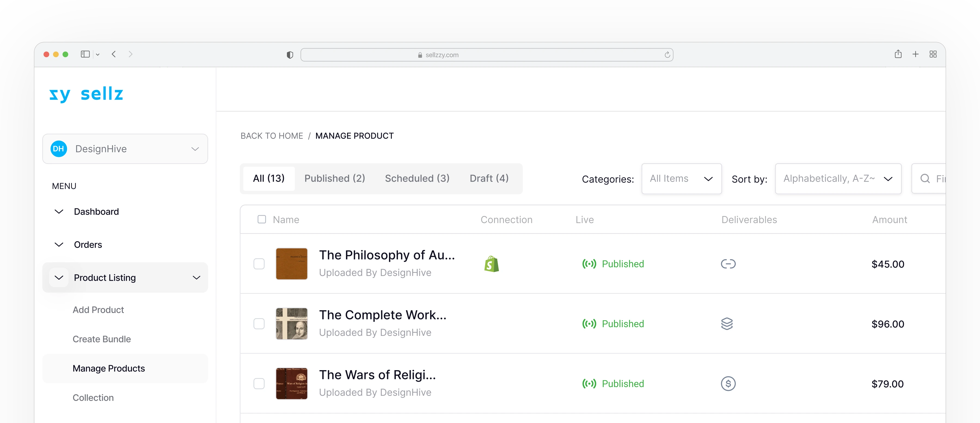Click the link deliverable icon
Screen dimensions: 980x423
tap(728, 264)
